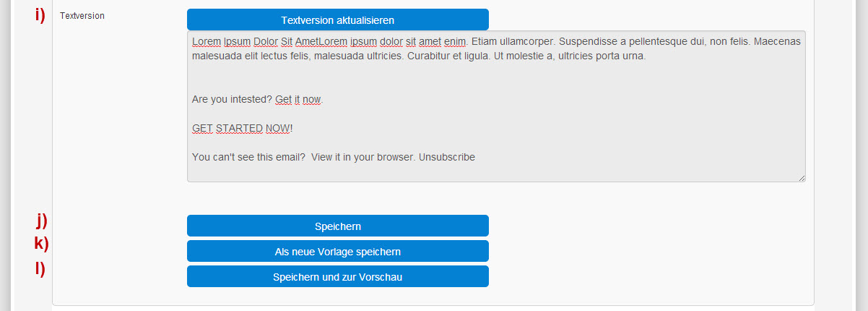The height and width of the screenshot is (311, 868).
Task: Place cursor on GET STARTED NOW! line
Action: pos(243,128)
